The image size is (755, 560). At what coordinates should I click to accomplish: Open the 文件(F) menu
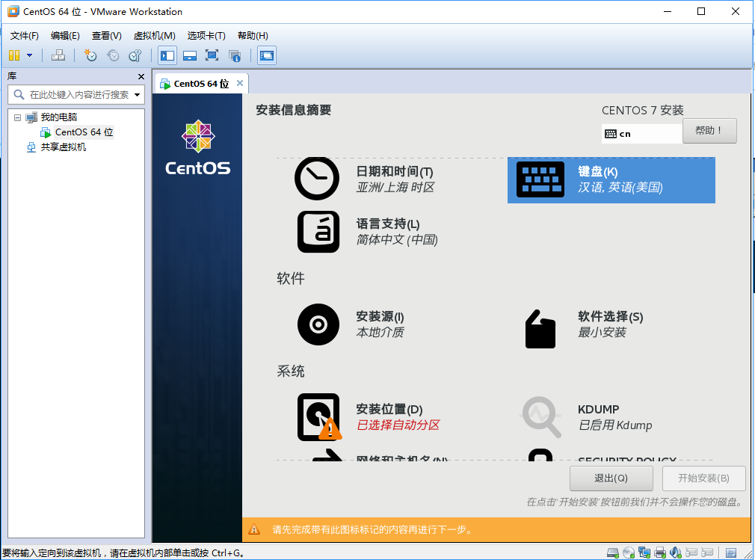pyautogui.click(x=24, y=36)
